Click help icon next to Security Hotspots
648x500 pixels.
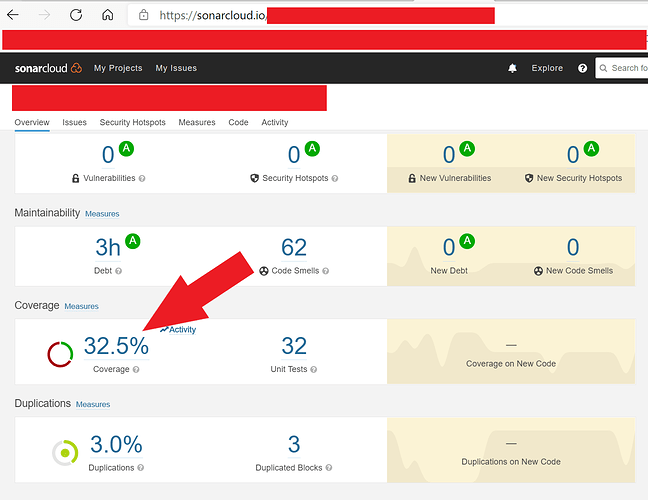[x=335, y=179]
